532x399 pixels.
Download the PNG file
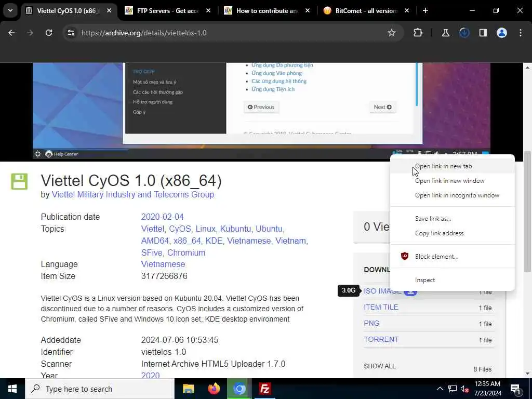[x=371, y=323]
